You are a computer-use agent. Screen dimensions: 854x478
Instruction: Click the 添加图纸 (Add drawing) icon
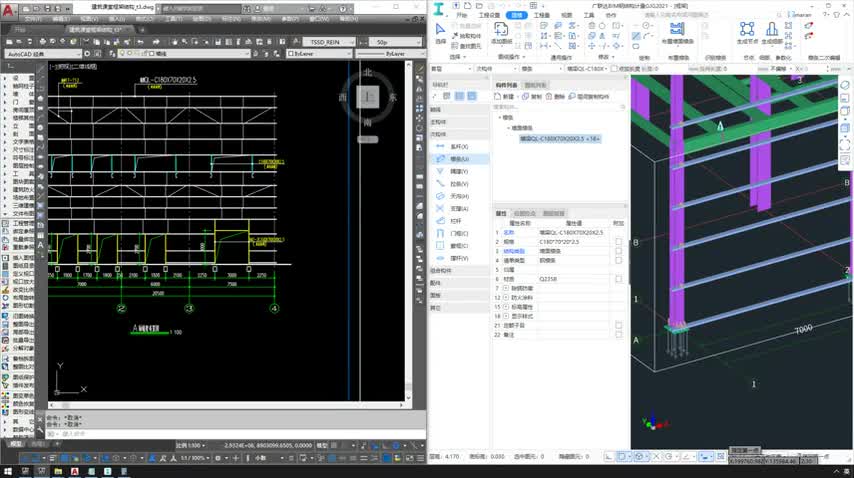501,31
